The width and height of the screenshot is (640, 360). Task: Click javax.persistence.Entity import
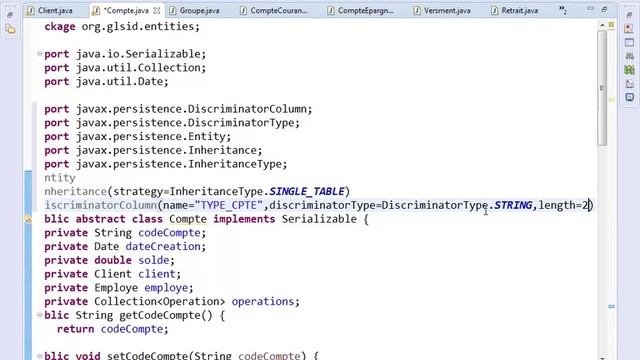coord(138,136)
